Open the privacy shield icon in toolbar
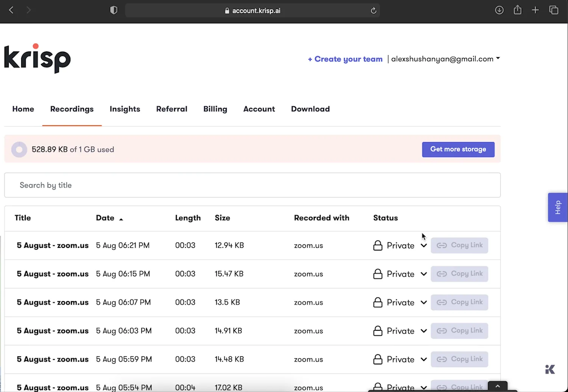The image size is (568, 392). 114,10
